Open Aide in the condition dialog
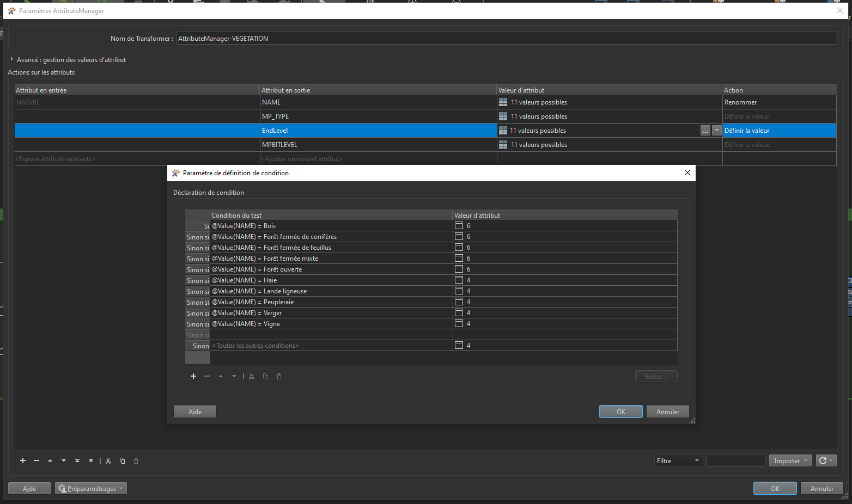852x504 pixels. tap(195, 411)
